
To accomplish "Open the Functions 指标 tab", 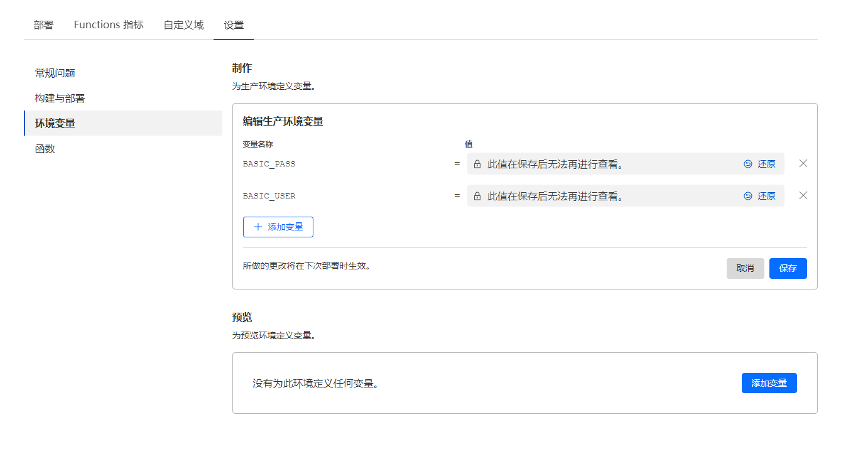I will point(109,25).
